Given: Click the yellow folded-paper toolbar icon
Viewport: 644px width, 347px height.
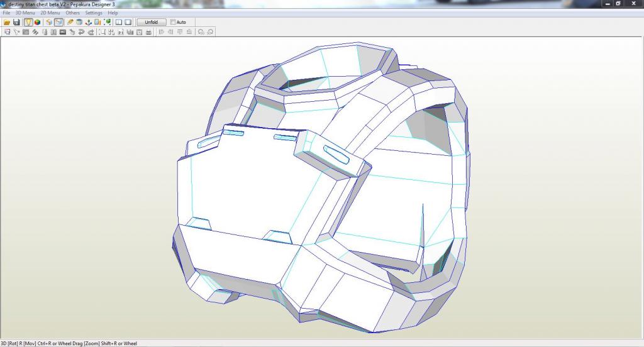Looking at the screenshot, I should tap(49, 22).
